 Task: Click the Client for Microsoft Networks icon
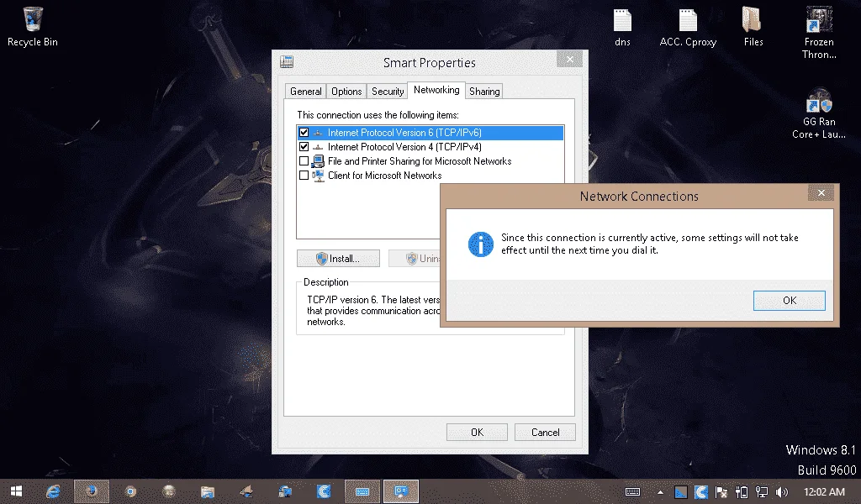coord(318,176)
